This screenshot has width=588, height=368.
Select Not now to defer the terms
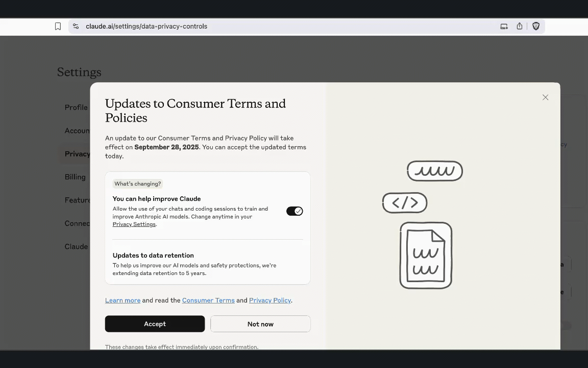point(260,324)
